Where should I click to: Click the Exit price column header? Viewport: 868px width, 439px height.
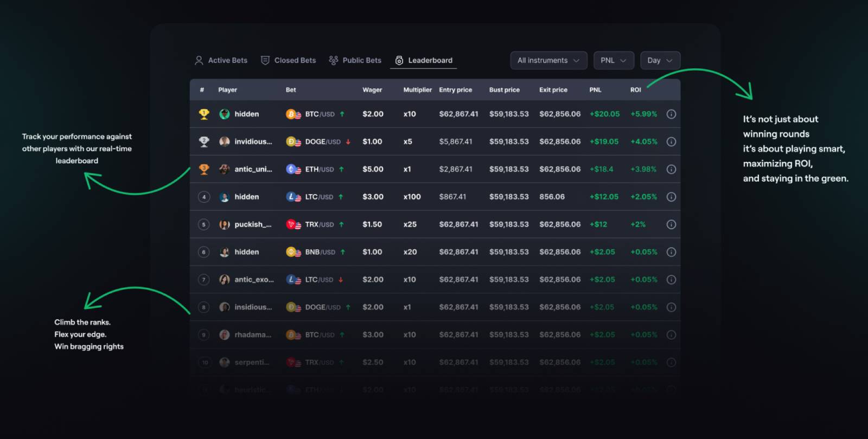tap(553, 90)
